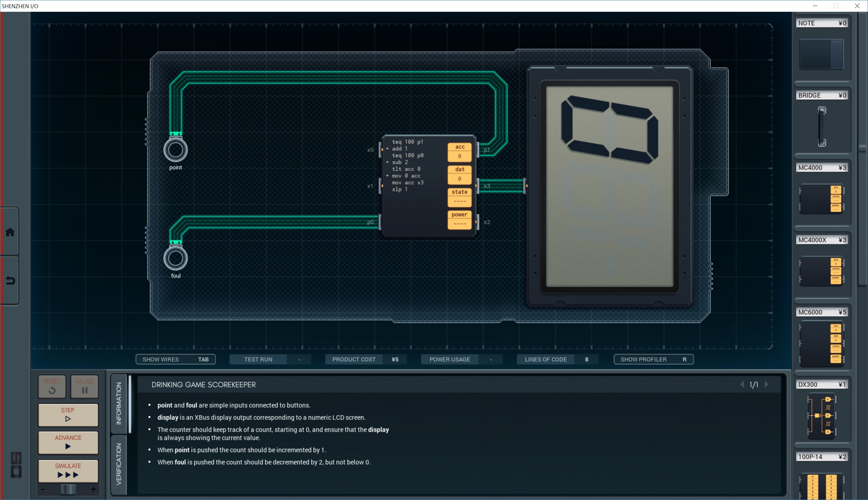This screenshot has width=868, height=500.
Task: Toggle the Show Profiler option
Action: (x=653, y=359)
